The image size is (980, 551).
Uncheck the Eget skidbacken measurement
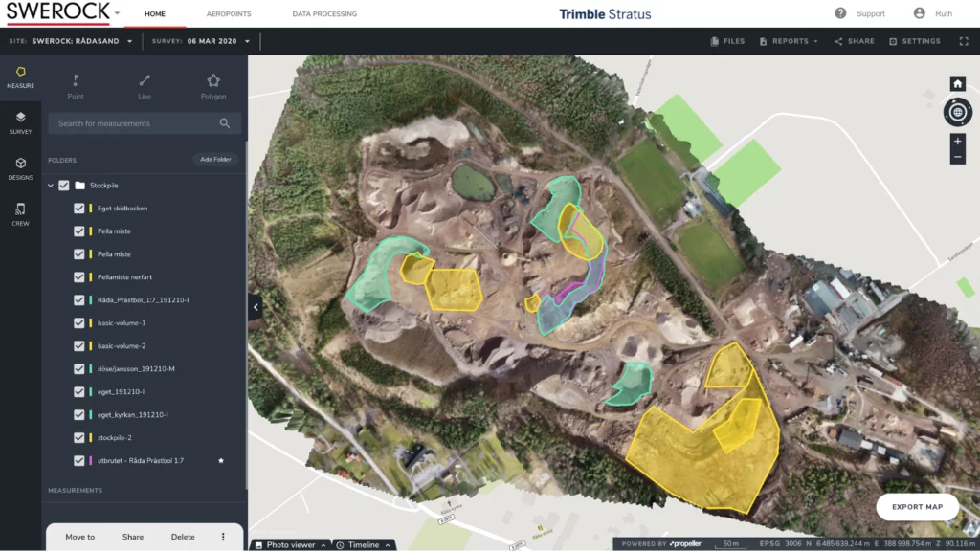pos(79,209)
